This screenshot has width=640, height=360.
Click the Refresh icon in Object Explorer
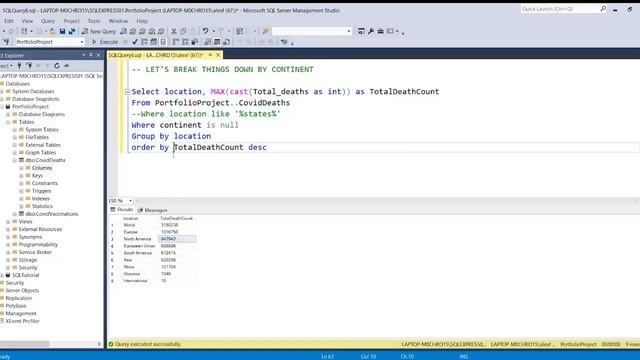57,66
